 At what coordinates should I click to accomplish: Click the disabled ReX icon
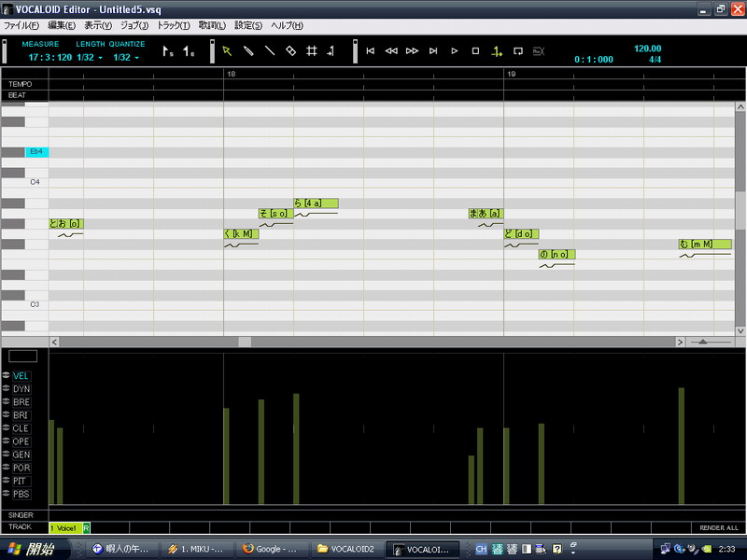click(539, 51)
